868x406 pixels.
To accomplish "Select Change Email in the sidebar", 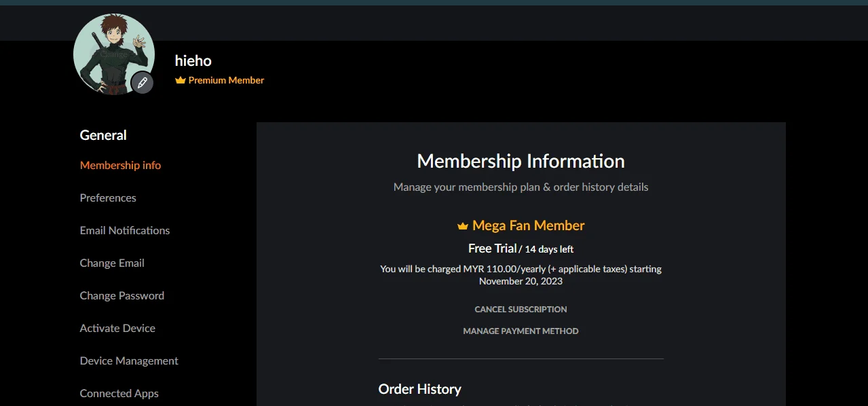I will (112, 263).
